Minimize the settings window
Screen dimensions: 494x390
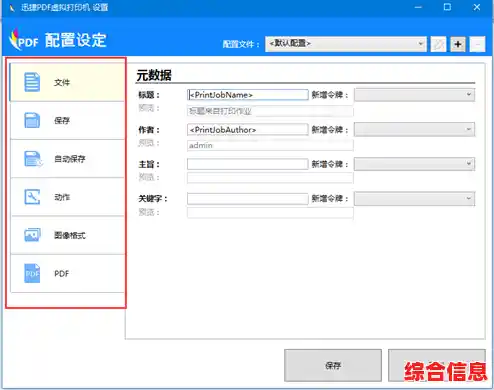418,7
